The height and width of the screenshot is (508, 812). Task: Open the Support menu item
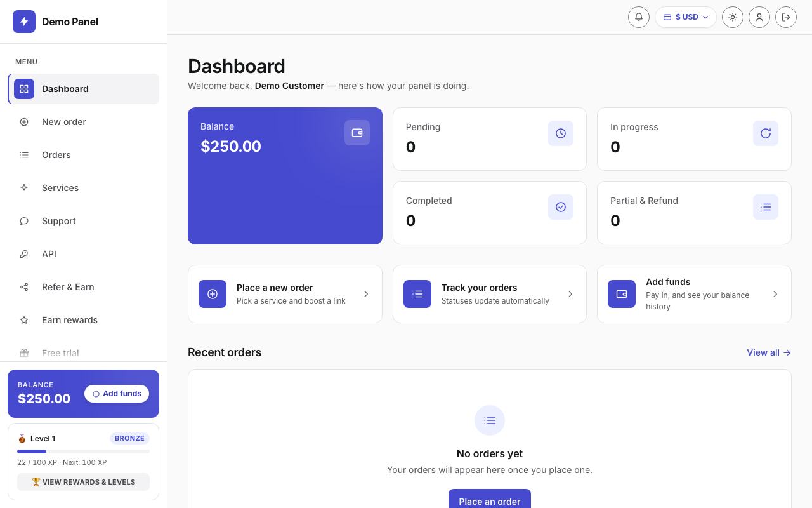[84, 221]
